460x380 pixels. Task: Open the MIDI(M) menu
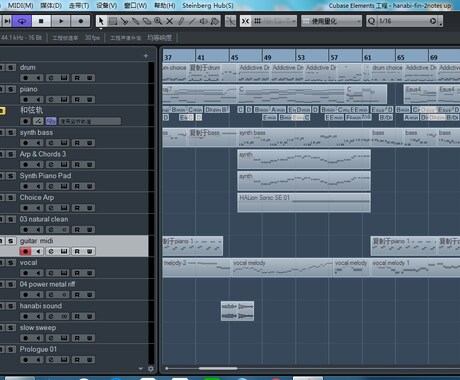20,6
